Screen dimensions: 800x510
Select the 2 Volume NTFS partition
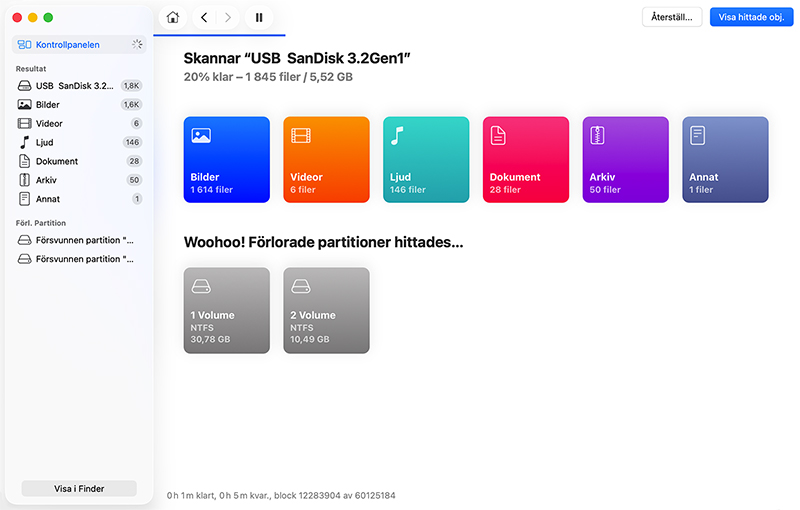326,310
